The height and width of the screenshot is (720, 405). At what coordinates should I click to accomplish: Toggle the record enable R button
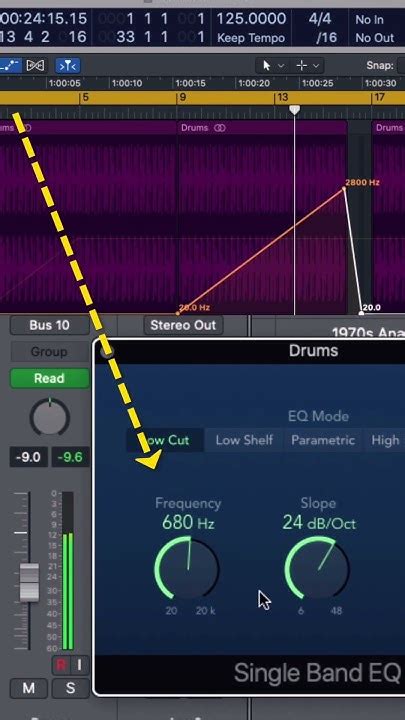point(60,665)
